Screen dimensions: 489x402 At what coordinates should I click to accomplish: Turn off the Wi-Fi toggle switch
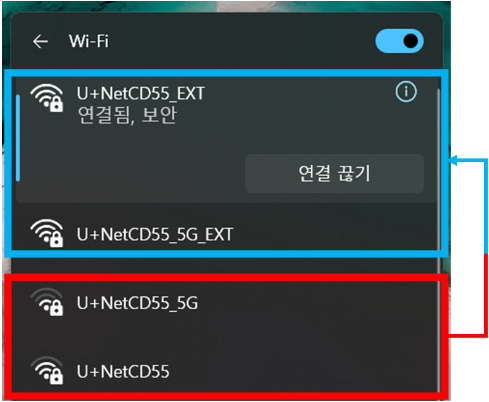tap(399, 41)
